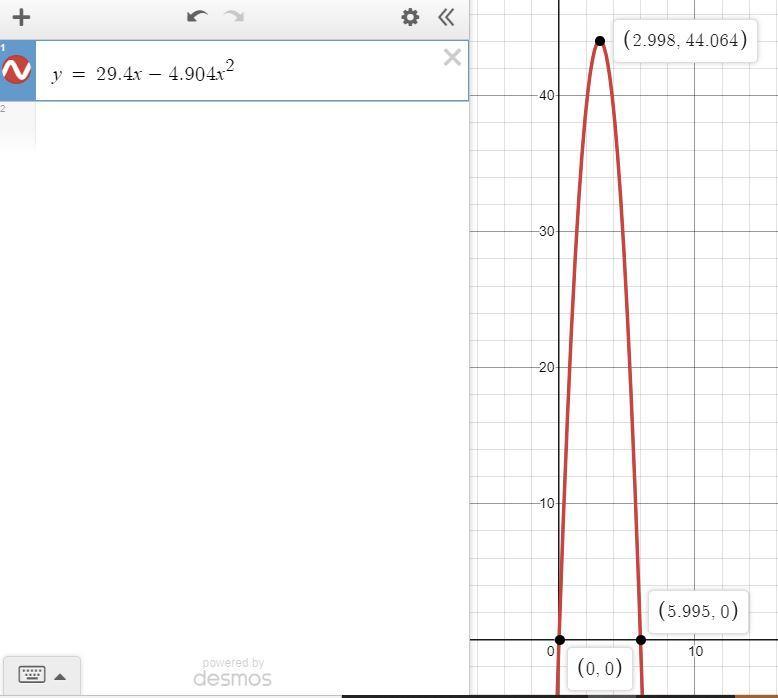Click the x-axis label 10

pyautogui.click(x=695, y=651)
